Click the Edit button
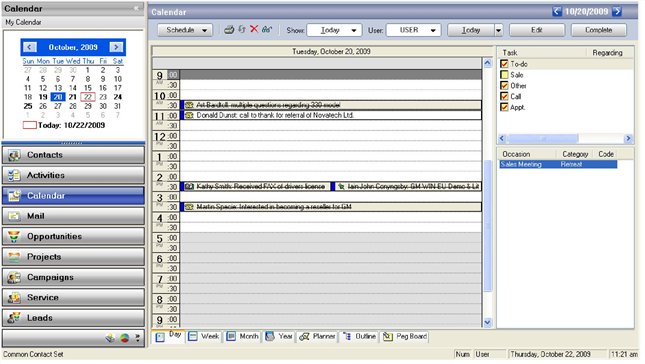Viewport: 645px width, 364px height. [x=537, y=30]
